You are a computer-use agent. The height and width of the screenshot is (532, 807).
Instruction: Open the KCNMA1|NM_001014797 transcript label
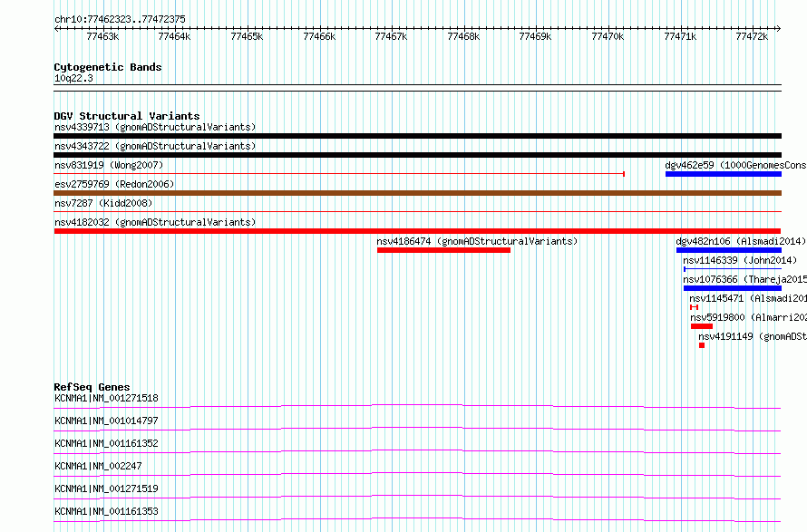[106, 421]
